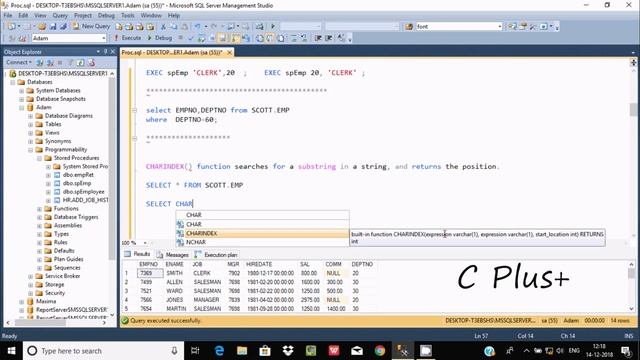Screen dimensions: 640x360
Task: Open the Edit menu
Action: pyautogui.click(x=23, y=15)
